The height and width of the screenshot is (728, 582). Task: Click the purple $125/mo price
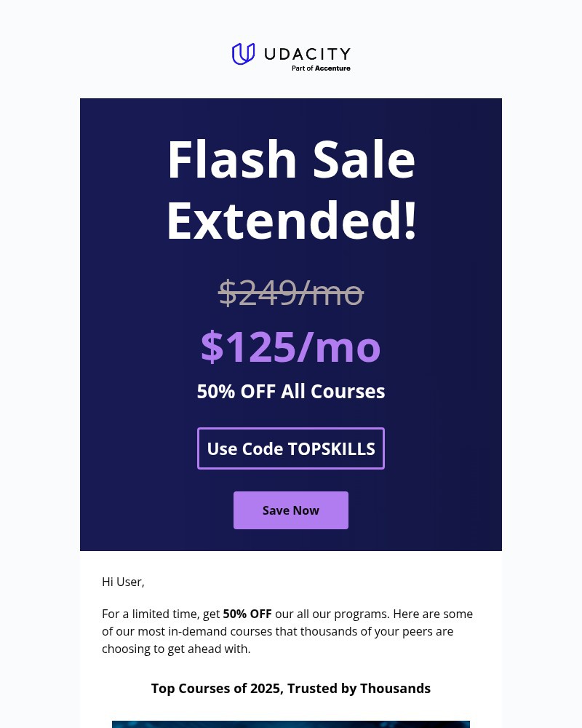(x=291, y=347)
